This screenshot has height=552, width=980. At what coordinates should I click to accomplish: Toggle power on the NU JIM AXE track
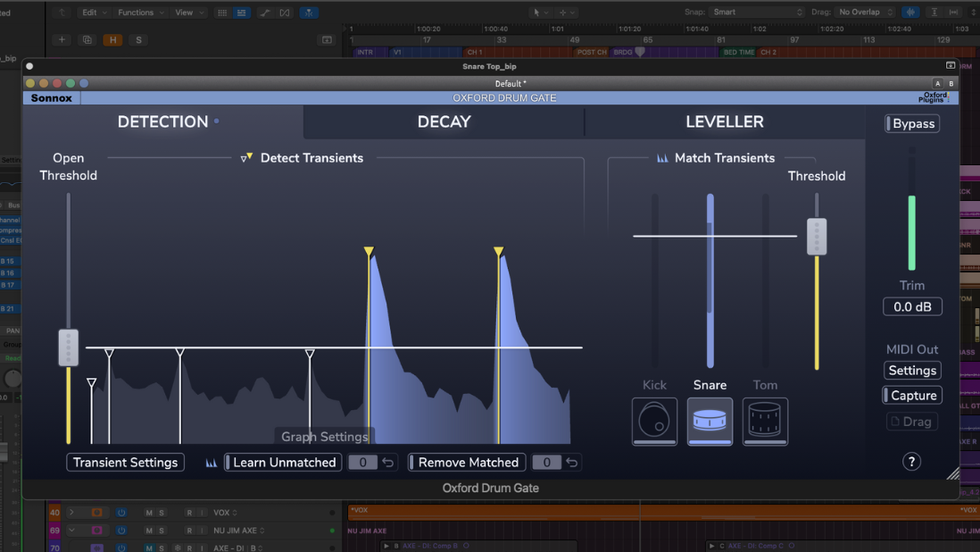point(121,531)
